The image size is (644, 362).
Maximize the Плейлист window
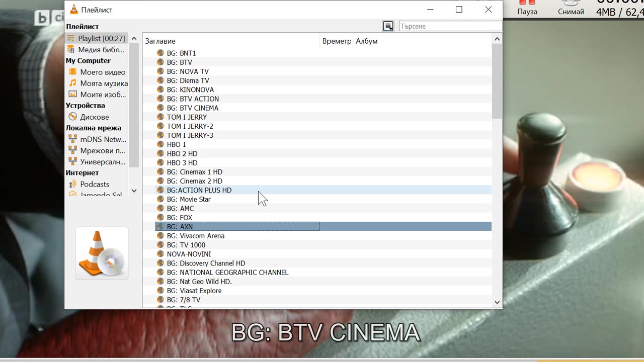click(459, 10)
